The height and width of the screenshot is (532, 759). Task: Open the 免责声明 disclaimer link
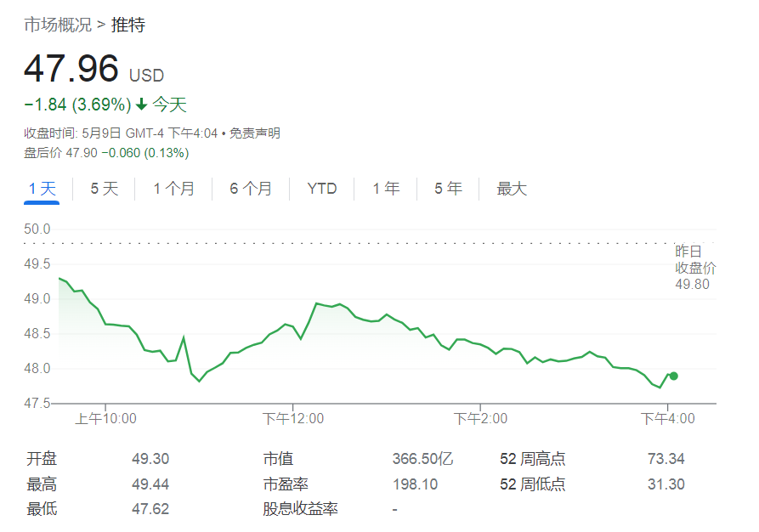coord(255,133)
